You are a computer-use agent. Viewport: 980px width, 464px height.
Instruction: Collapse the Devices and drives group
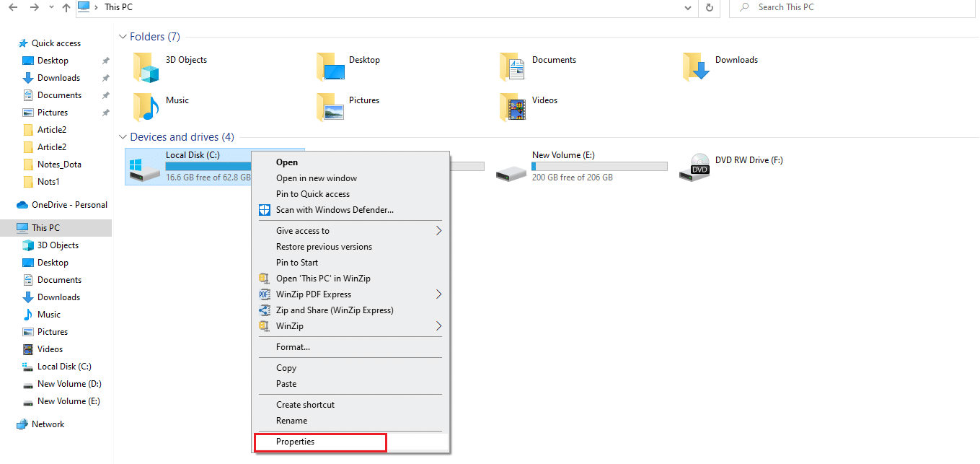tap(122, 137)
